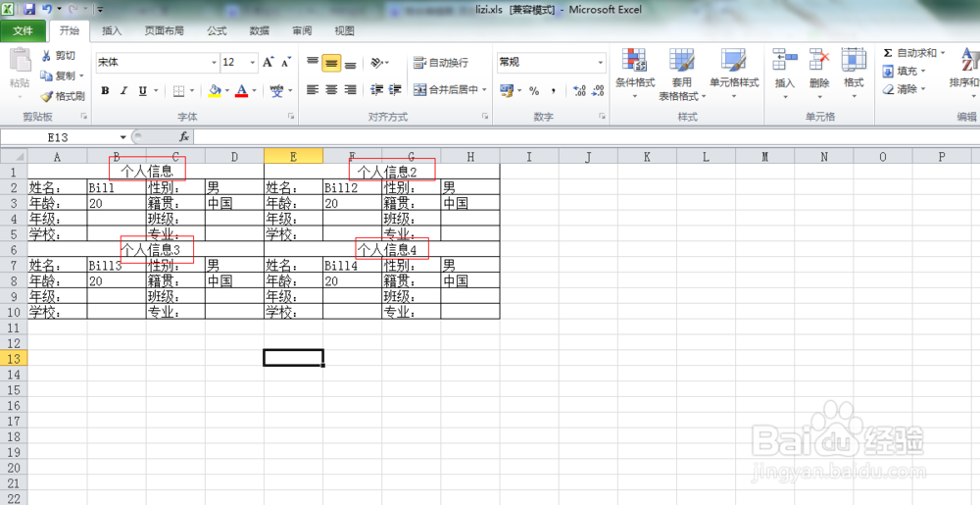
Task: Select row 15 header
Action: tap(14, 389)
